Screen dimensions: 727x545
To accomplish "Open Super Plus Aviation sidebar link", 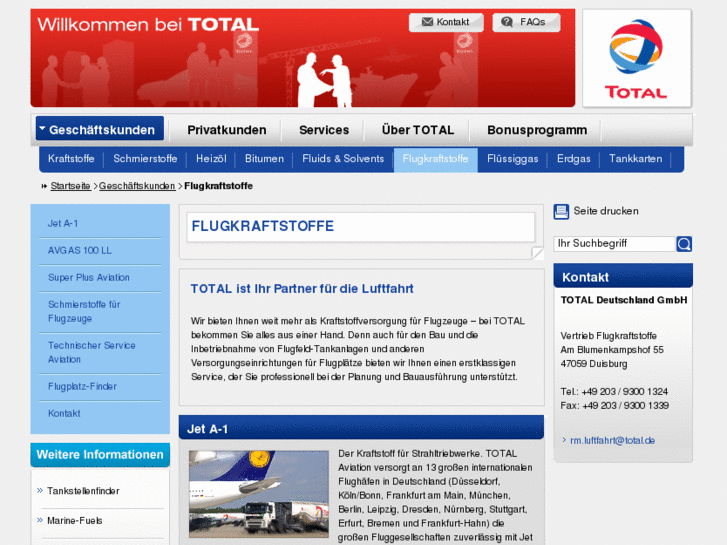I will click(89, 277).
